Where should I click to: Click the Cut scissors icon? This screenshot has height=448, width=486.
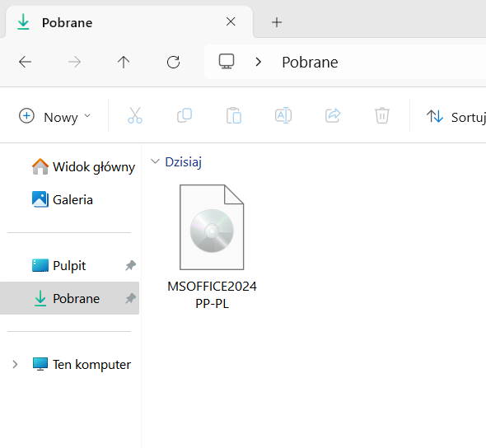(135, 115)
